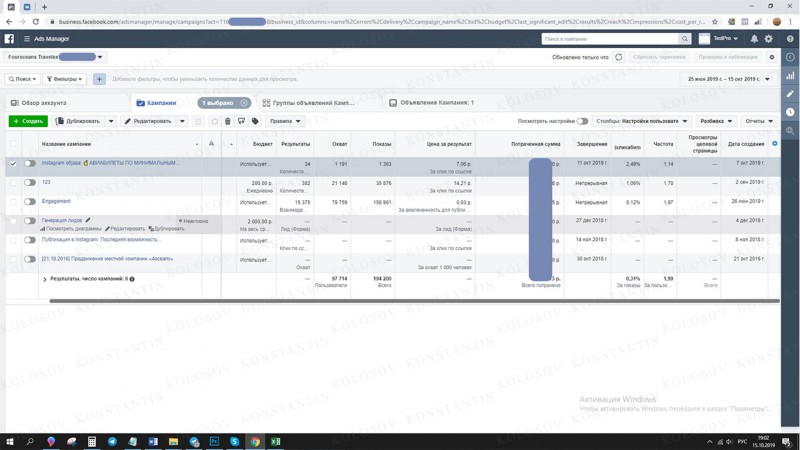Viewport: 800px width, 450px height.
Task: Toggle the Instagram обувь campaign switch
Action: pyautogui.click(x=30, y=163)
